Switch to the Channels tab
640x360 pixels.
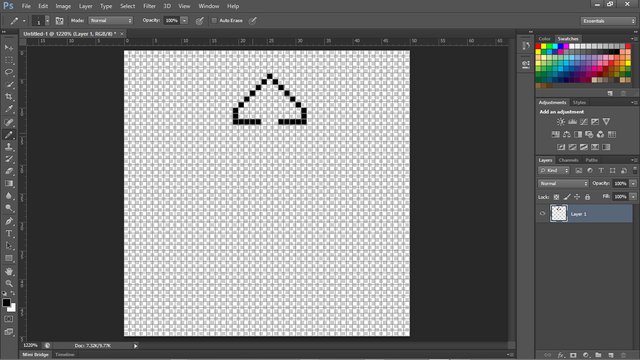569,160
